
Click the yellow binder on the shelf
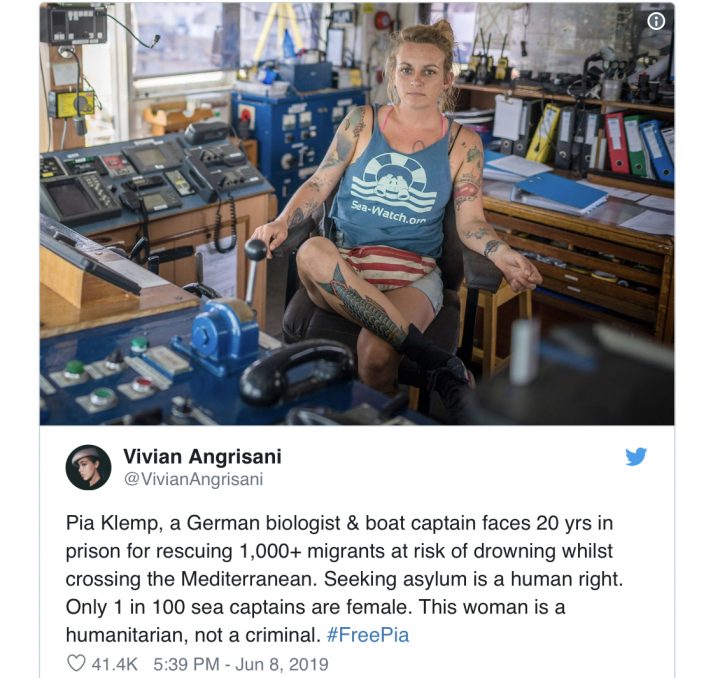coord(543,133)
